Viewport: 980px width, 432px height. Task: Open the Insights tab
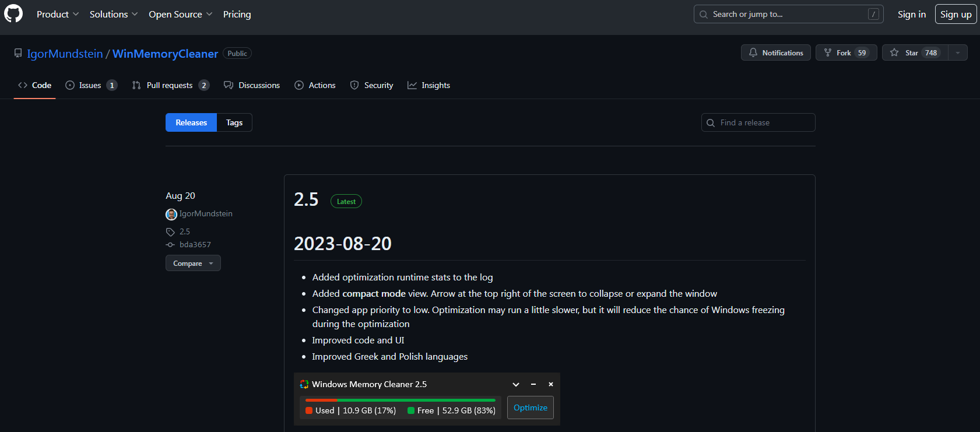point(428,85)
